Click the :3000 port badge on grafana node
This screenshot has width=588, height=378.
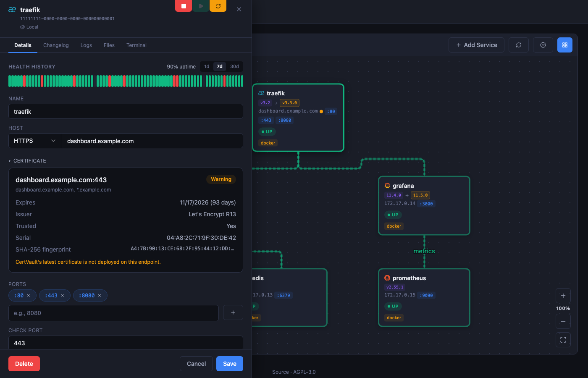click(427, 204)
